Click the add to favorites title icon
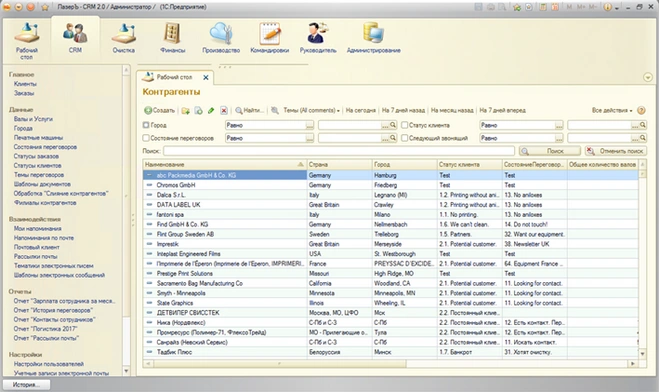The width and height of the screenshot is (659, 392). point(517,7)
